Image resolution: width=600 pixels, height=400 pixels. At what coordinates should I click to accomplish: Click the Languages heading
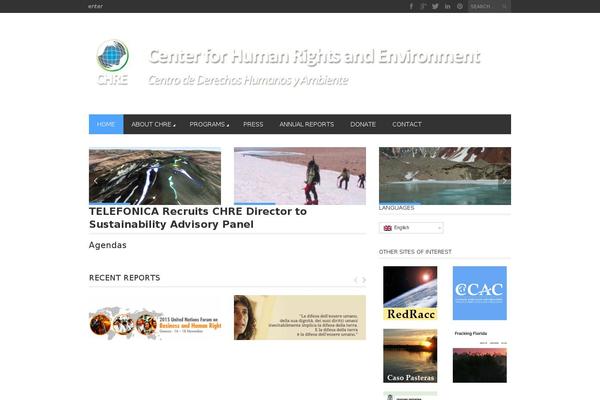point(396,208)
